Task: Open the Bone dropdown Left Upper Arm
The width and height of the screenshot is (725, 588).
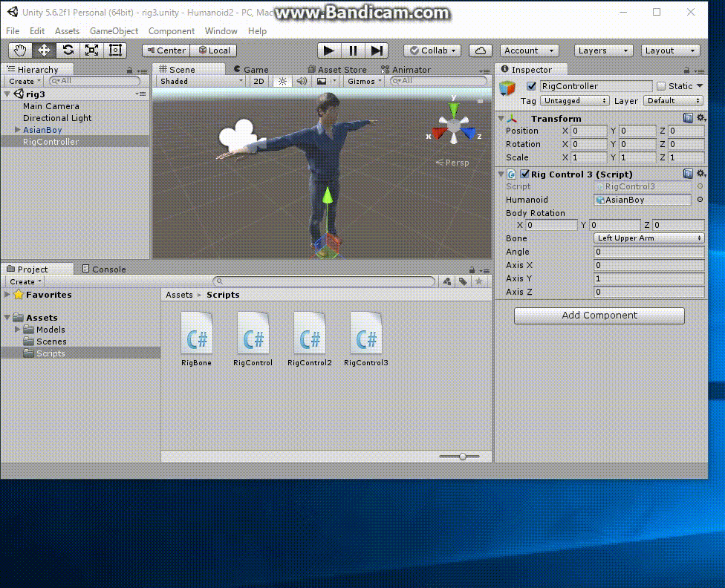Action: click(648, 238)
